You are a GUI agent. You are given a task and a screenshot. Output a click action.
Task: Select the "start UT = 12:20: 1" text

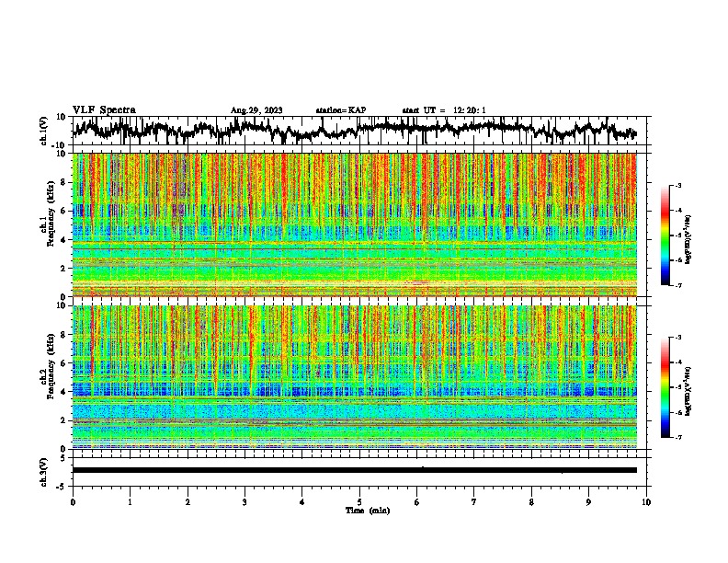(x=444, y=110)
